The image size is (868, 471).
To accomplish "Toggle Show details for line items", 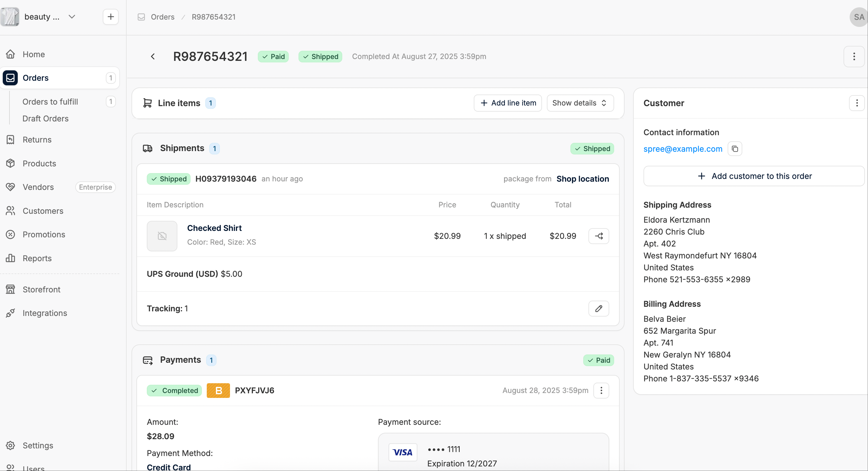I will [580, 103].
